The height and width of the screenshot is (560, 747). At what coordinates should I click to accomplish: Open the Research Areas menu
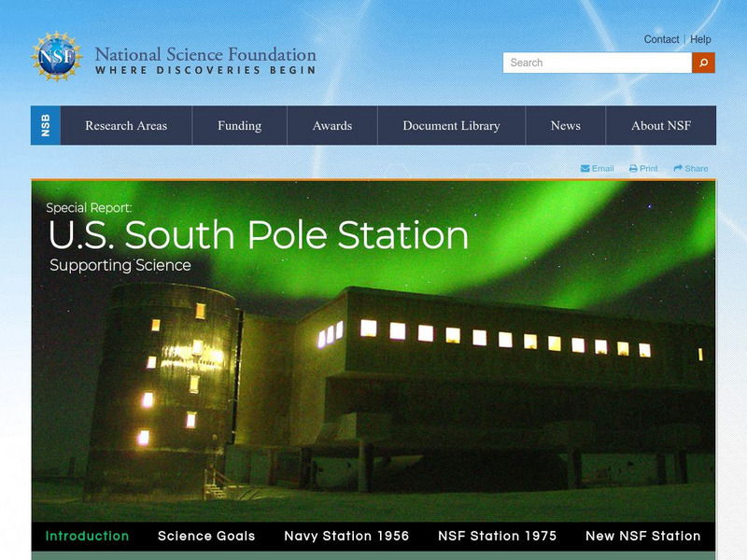click(126, 126)
